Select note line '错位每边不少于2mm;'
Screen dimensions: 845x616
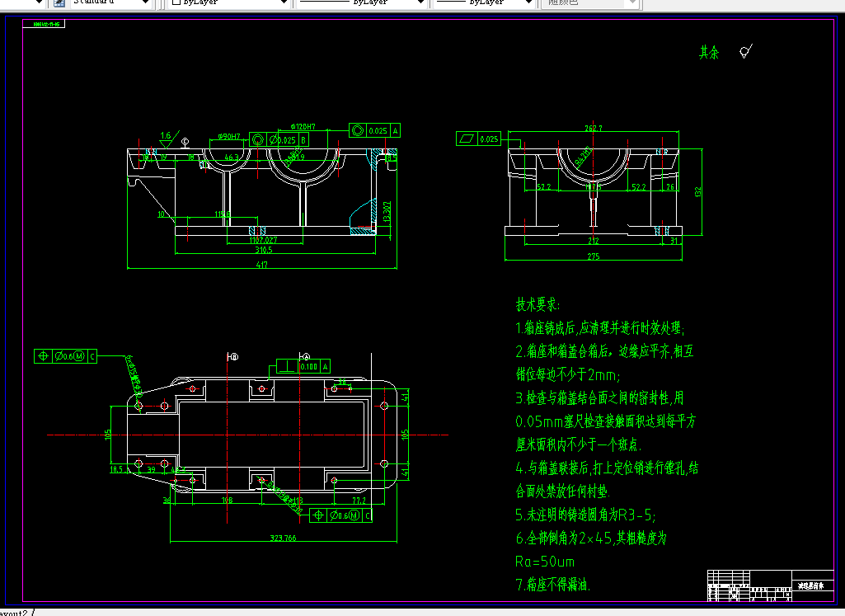point(568,374)
